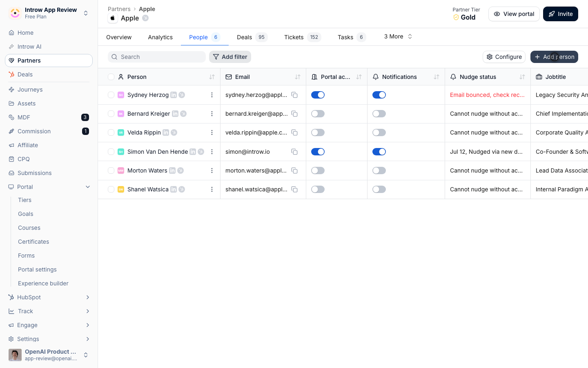
Task: Check the box for Velda Rippin
Action: (x=111, y=132)
